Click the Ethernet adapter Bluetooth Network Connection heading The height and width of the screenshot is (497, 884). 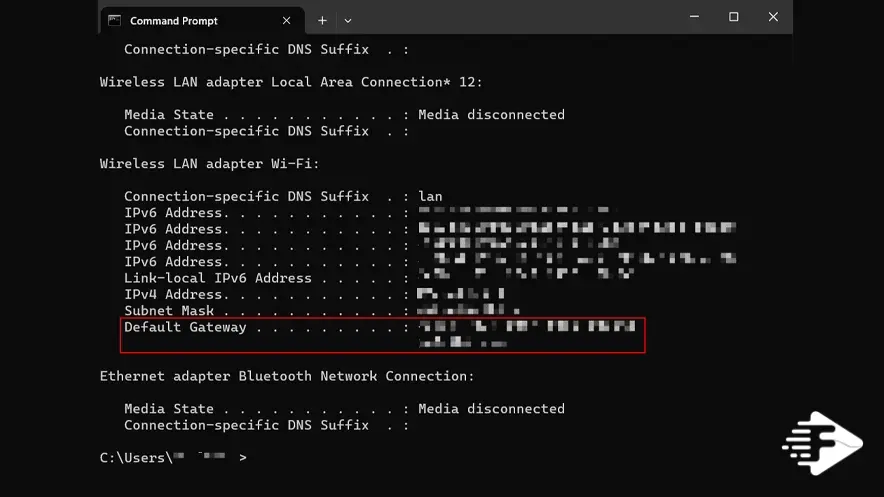pyautogui.click(x=287, y=376)
